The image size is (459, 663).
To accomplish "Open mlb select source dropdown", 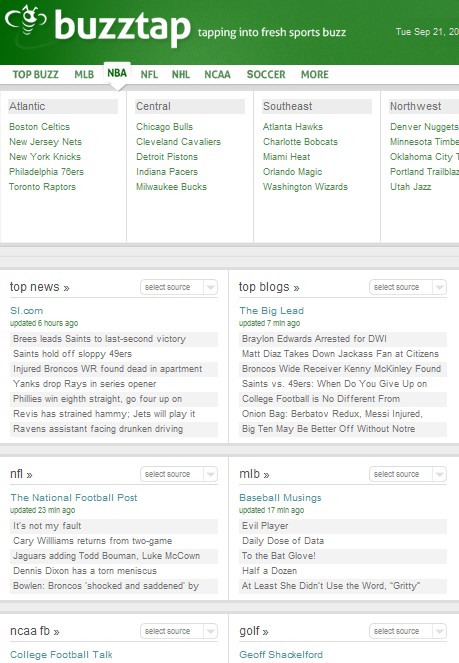I will (x=408, y=474).
